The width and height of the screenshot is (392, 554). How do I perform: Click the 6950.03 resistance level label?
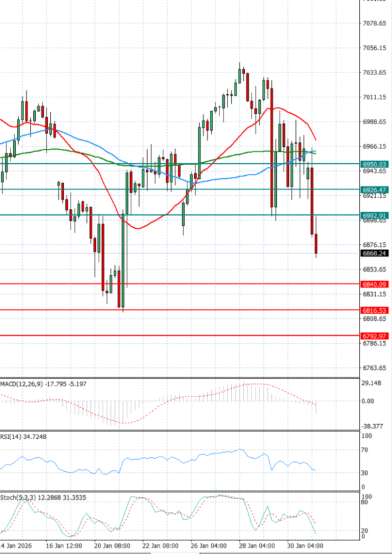tap(374, 164)
